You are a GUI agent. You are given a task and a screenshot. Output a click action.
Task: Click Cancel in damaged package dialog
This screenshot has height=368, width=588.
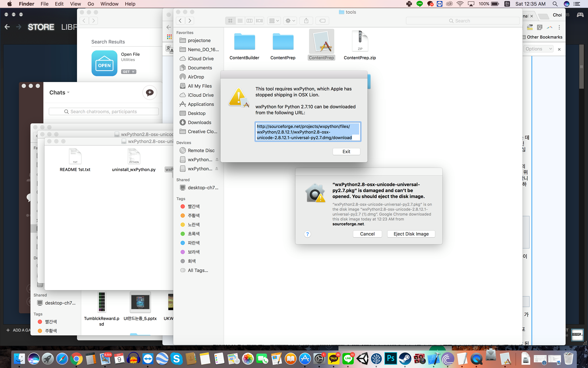coord(367,234)
